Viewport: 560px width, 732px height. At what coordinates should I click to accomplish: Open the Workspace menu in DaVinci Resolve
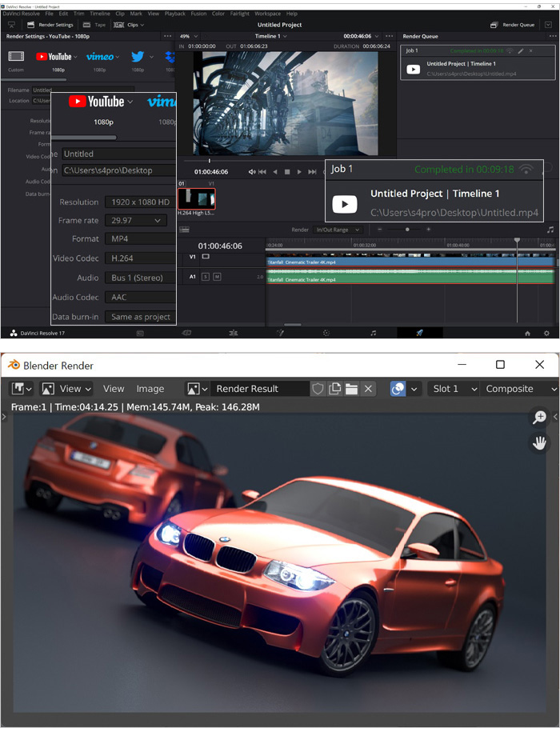coord(267,14)
